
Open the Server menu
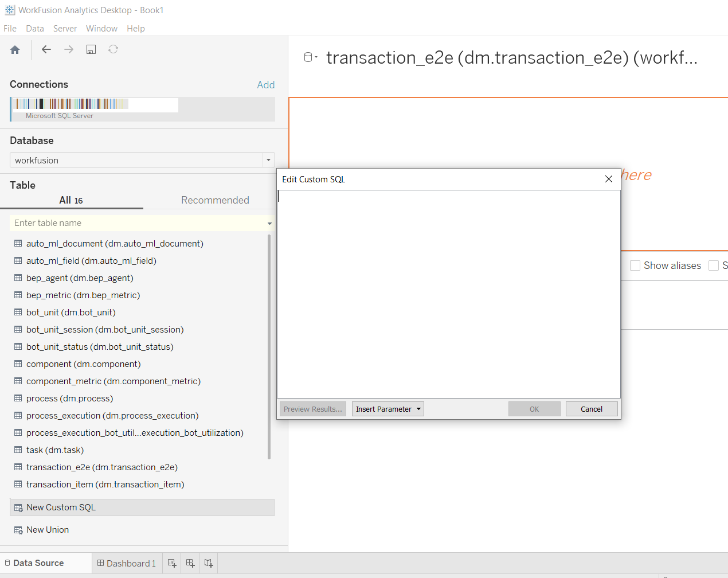tap(65, 28)
